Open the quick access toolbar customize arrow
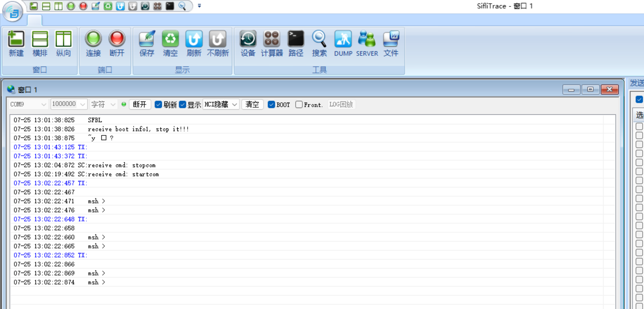 (199, 6)
